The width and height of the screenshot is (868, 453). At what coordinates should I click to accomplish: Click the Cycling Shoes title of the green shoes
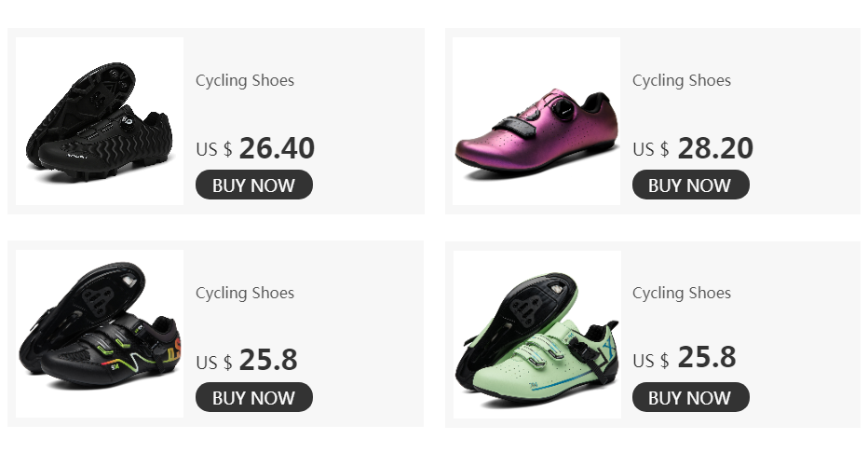[682, 294]
